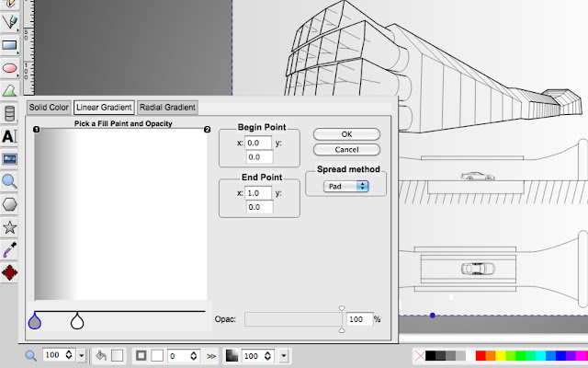This screenshot has width=588, height=368.
Task: Select the Eyedropper tool
Action: click(x=9, y=249)
